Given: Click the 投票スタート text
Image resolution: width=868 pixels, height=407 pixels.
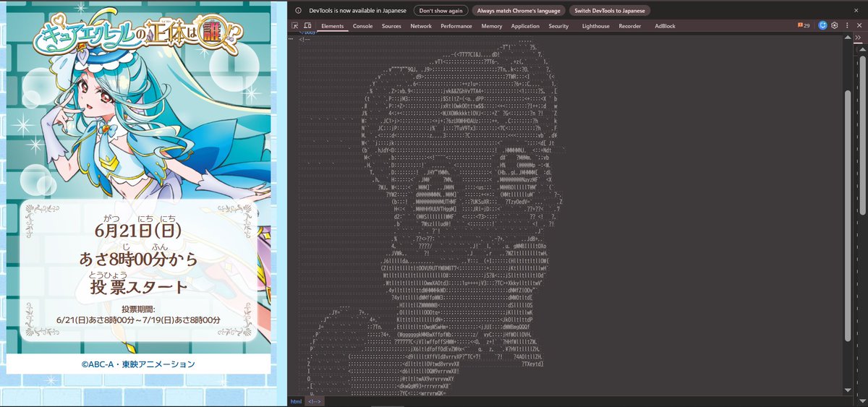Looking at the screenshot, I should [x=138, y=287].
